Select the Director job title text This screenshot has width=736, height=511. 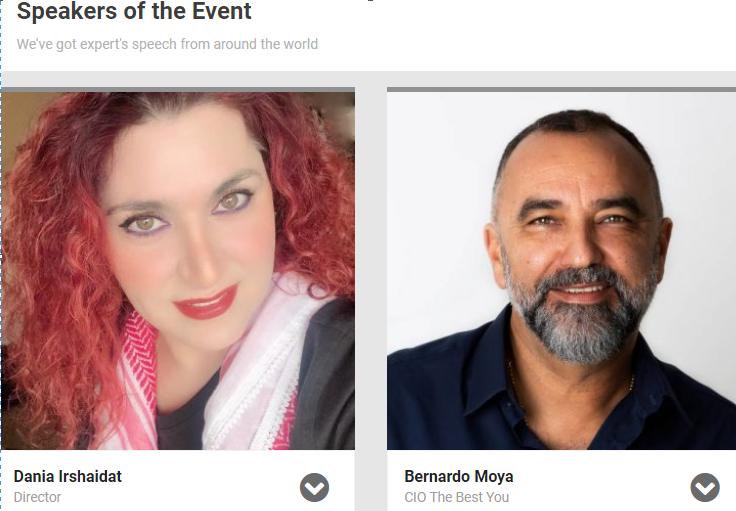click(38, 497)
